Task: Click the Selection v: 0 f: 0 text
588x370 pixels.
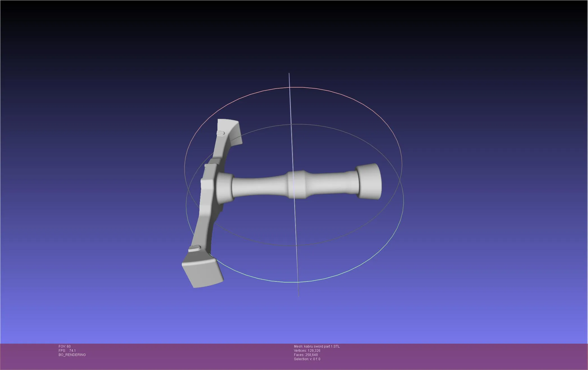Action: tap(307, 359)
